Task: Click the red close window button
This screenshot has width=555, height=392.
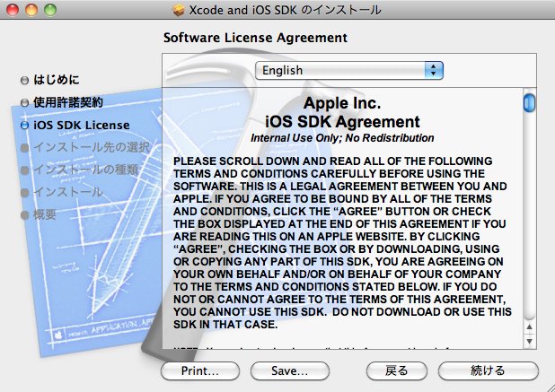Action: (13, 10)
